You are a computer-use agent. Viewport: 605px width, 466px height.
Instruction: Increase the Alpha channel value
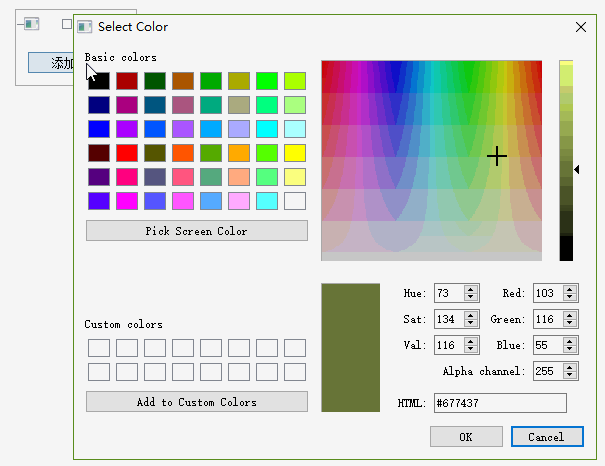[570, 367]
